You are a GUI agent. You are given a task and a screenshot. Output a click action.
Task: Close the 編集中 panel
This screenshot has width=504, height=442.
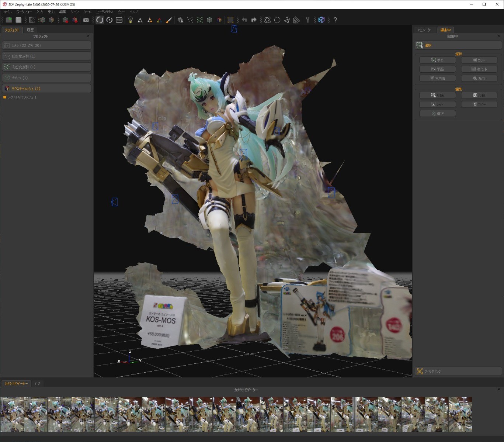point(499,36)
